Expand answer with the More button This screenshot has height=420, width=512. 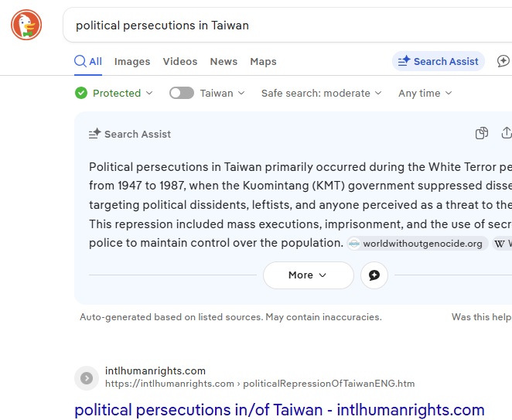click(308, 275)
